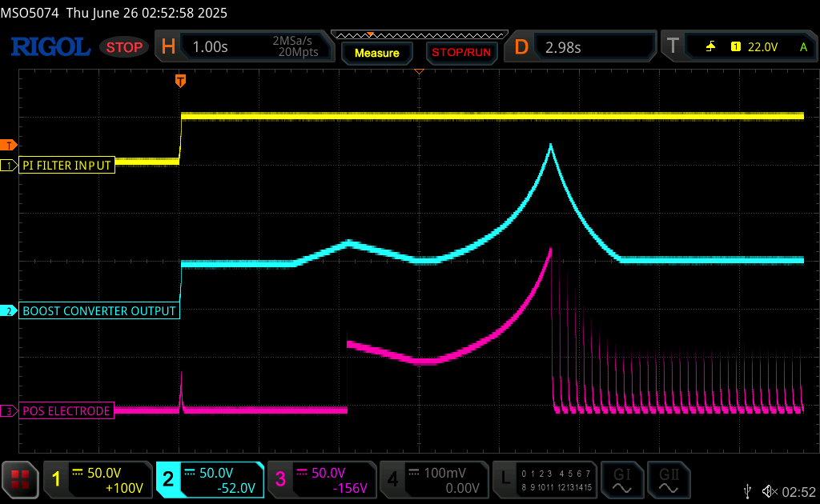Toggle the muted speaker sound icon
820x504 pixels.
click(x=770, y=491)
